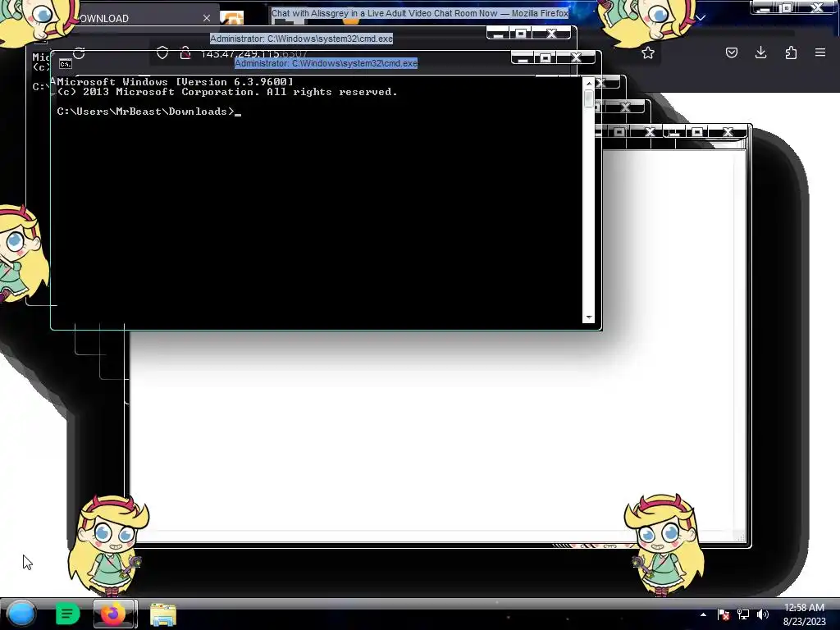Click the cmd scrollbar up arrow
Screen dimensions: 840x630
point(589,84)
